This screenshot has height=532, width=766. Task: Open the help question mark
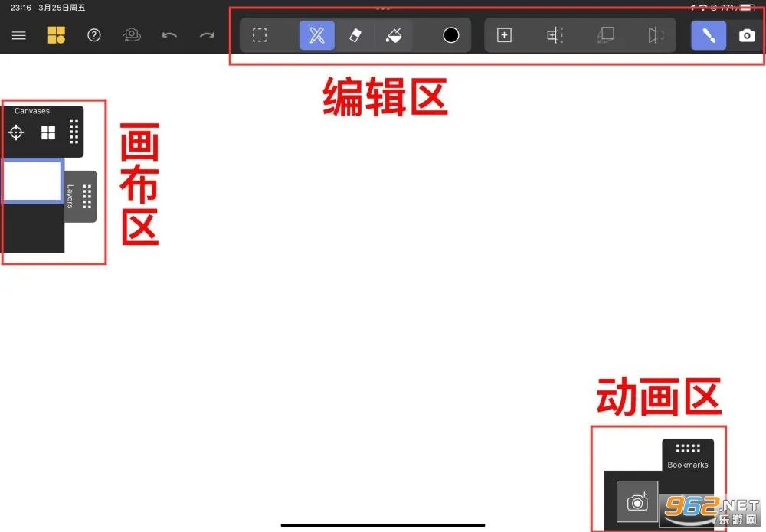94,35
